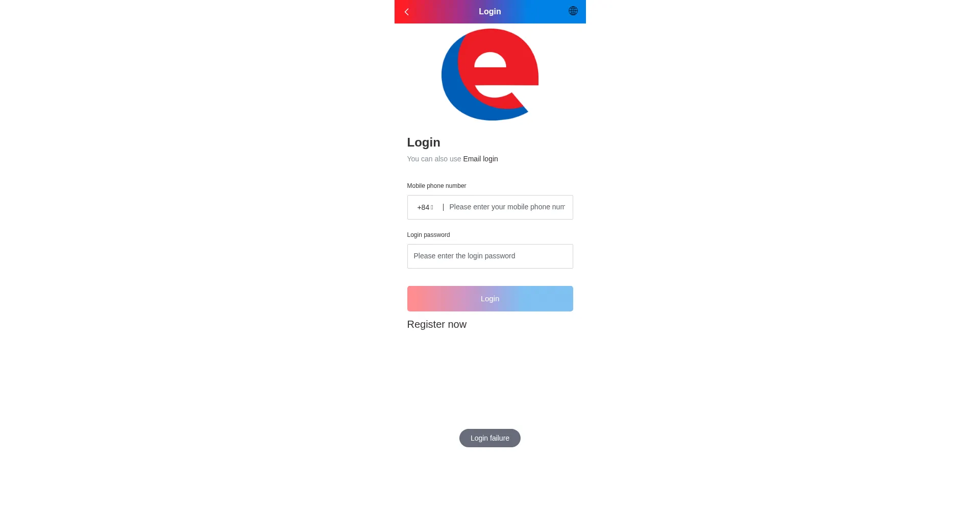
Task: Click the 'You can also use' text
Action: [434, 159]
